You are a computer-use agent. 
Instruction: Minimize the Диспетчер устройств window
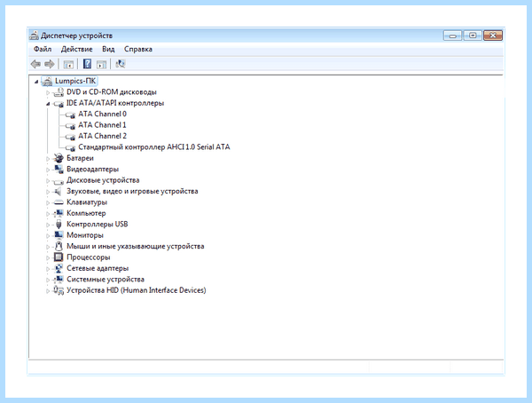tap(452, 36)
